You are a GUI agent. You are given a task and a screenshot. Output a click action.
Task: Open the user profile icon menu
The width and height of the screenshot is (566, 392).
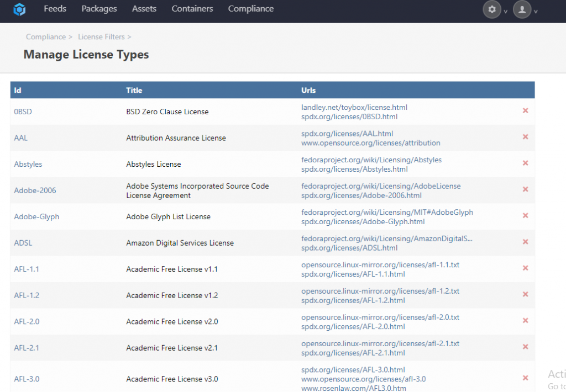tap(522, 9)
